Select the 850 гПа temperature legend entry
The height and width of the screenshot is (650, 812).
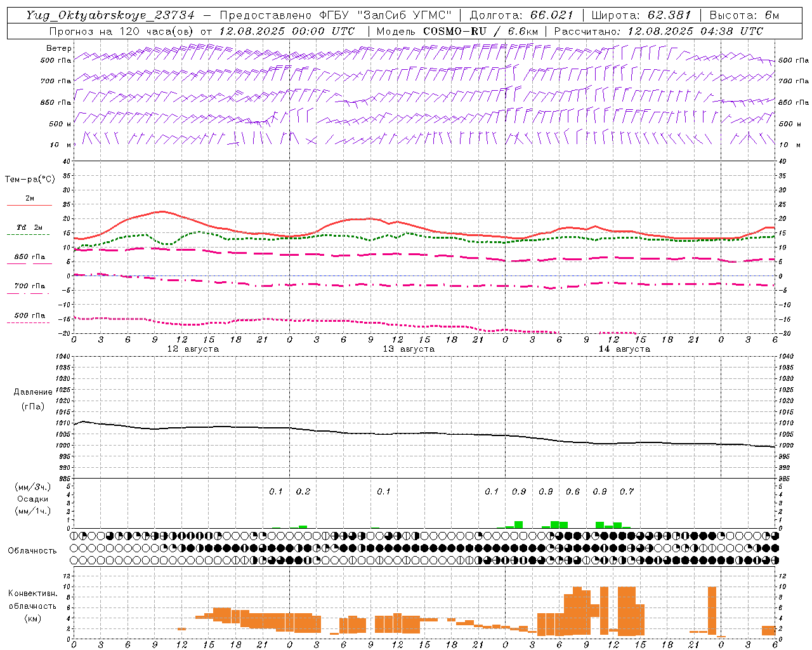click(x=29, y=259)
